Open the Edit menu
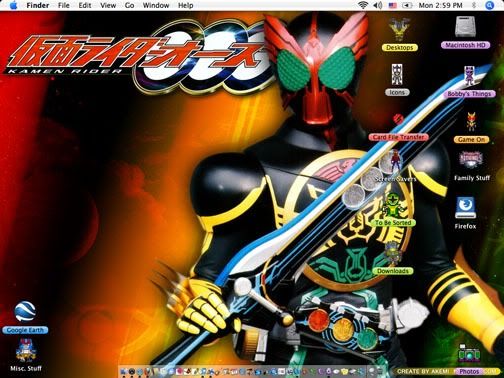 (x=85, y=5)
